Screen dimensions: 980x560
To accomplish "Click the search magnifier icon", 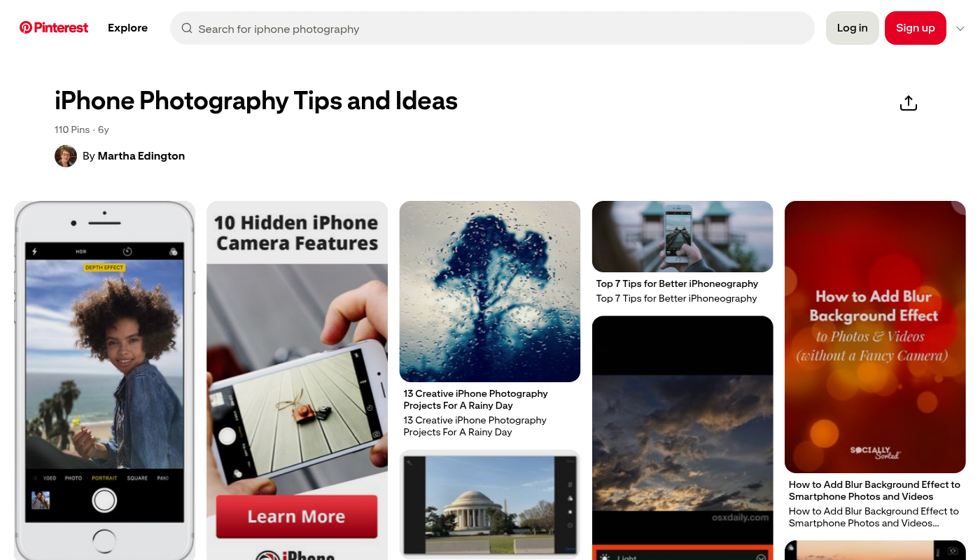I will [x=187, y=28].
